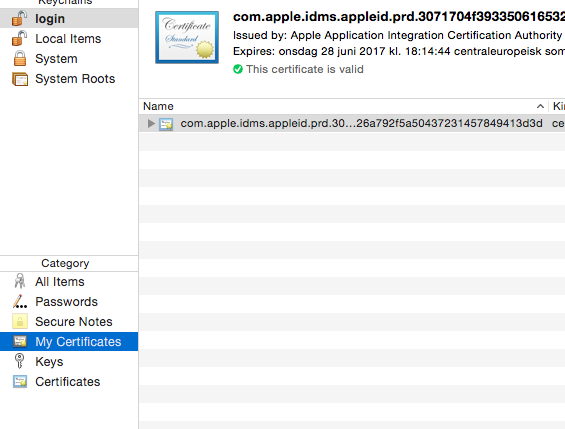Select the Local Items keychain
Viewport: 565px width, 429px height.
[x=69, y=39]
